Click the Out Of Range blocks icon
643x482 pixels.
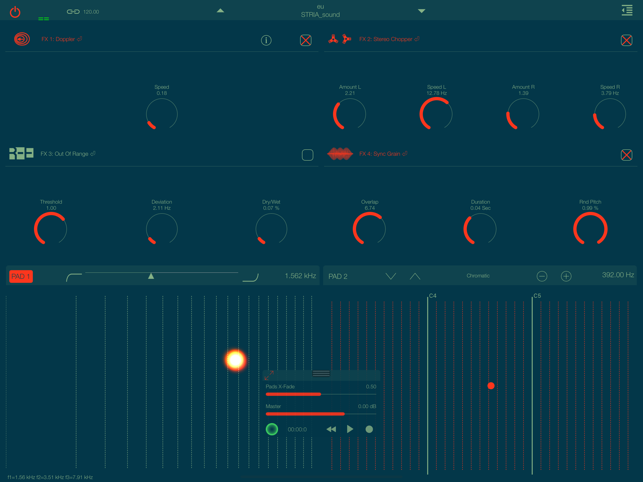(x=21, y=154)
